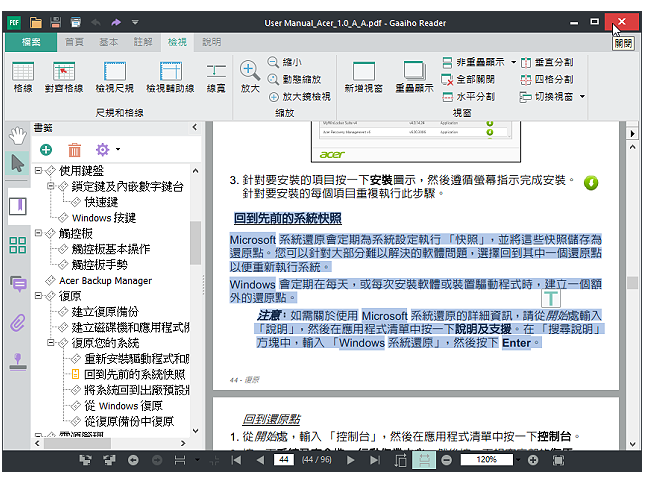Zoom in plus button status bar
Image resolution: width=653 pixels, height=485 pixels.
point(533,460)
